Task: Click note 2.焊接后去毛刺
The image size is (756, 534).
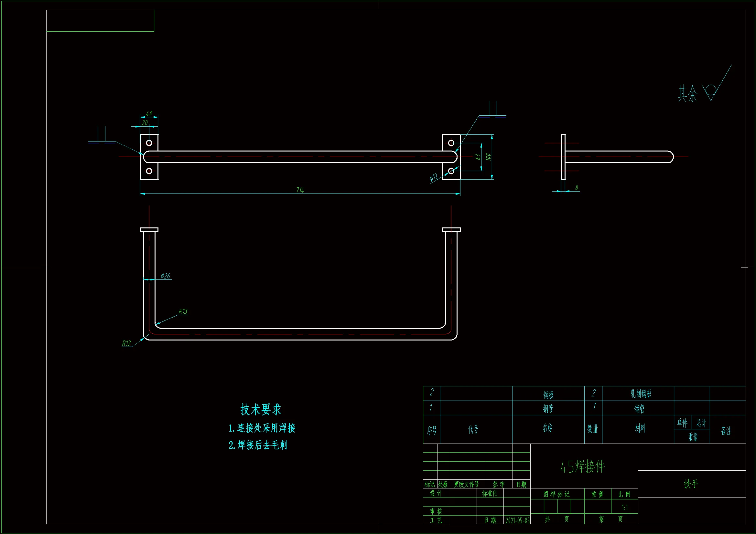Action: click(258, 445)
